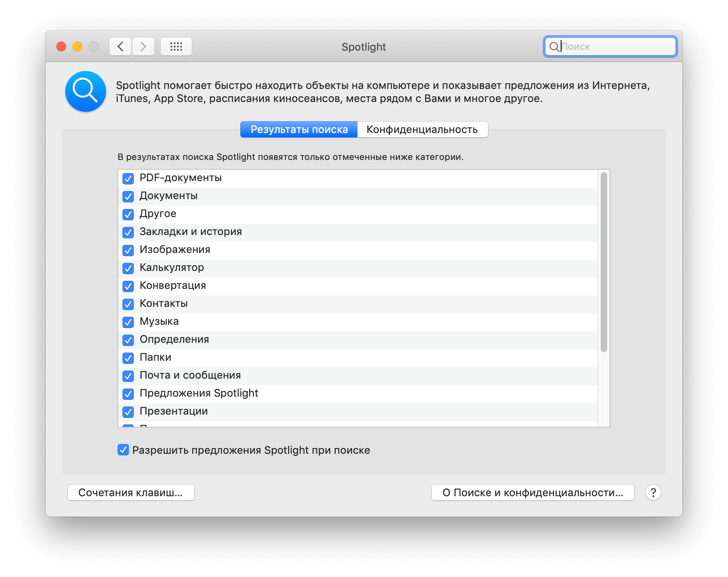Select the Почта и сообщения label

190,375
